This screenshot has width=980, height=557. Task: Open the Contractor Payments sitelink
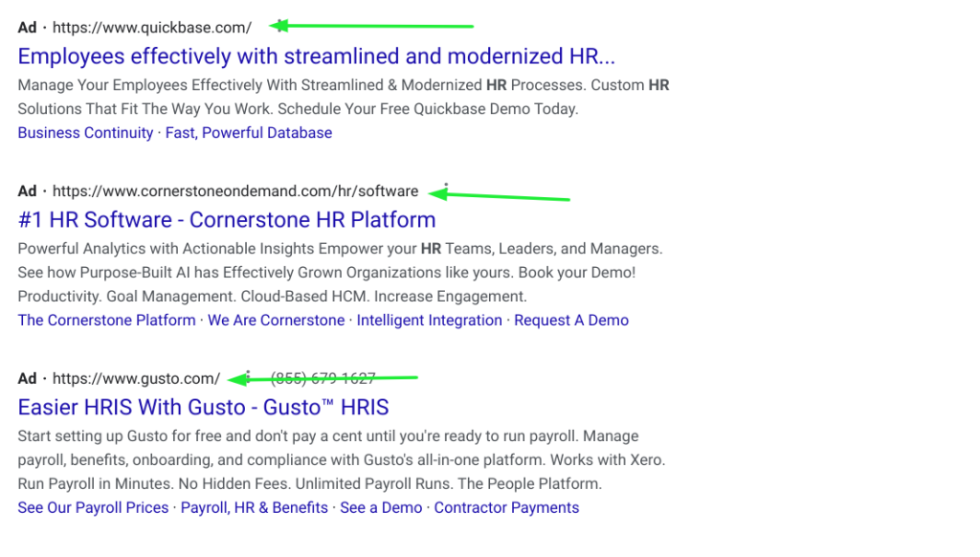tap(506, 508)
